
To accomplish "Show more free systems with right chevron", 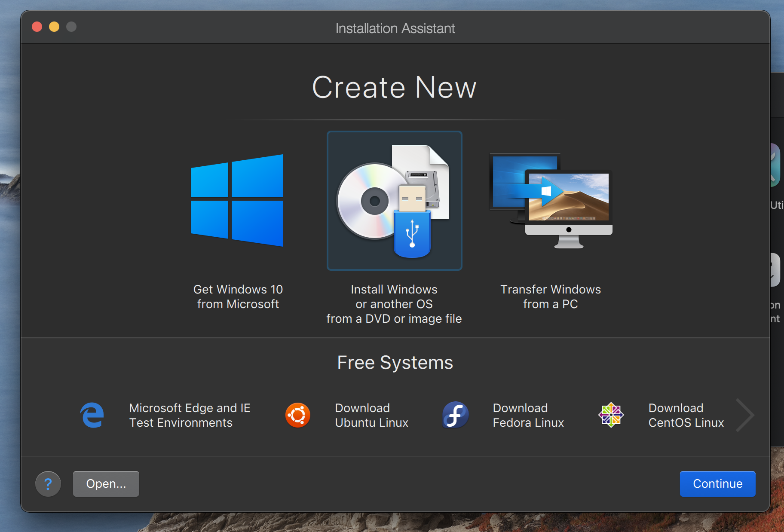I will point(745,415).
